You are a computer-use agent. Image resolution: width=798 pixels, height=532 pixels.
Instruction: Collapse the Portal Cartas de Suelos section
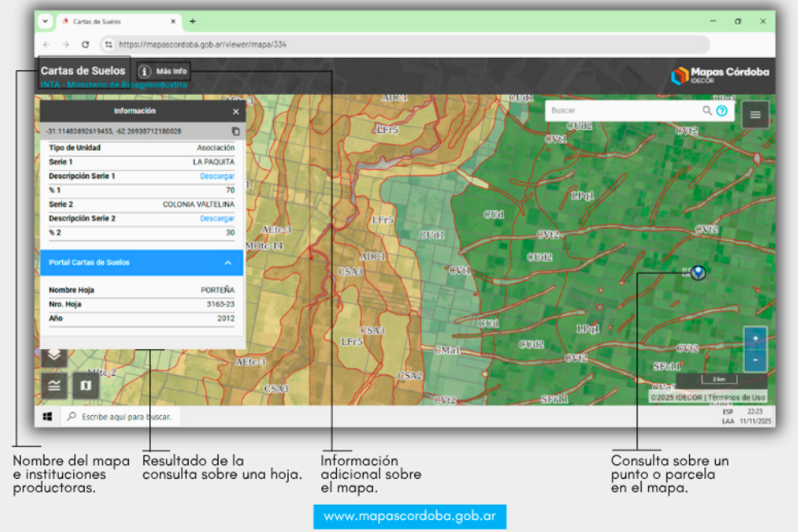[228, 263]
